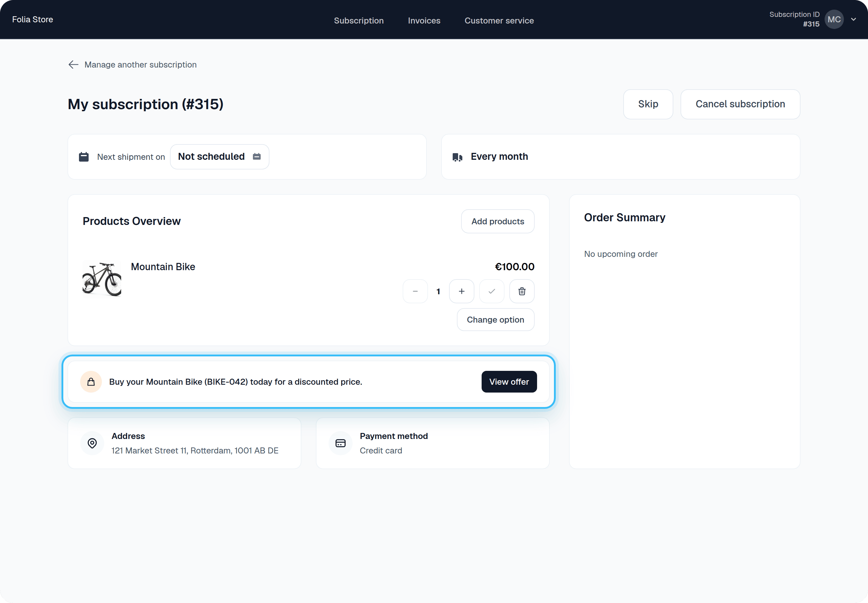Decrease Mountain Bike quantity with minus
This screenshot has height=603, width=868.
click(415, 291)
